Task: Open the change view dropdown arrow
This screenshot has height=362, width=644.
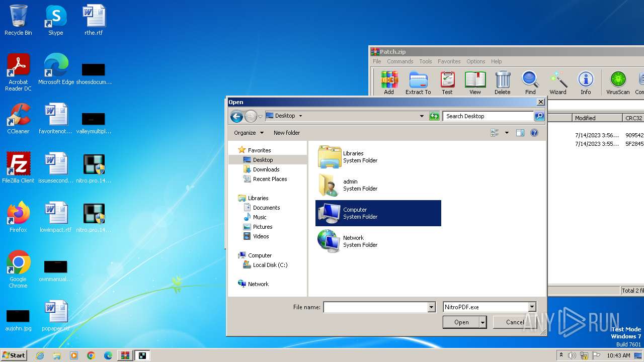Action: (x=507, y=133)
